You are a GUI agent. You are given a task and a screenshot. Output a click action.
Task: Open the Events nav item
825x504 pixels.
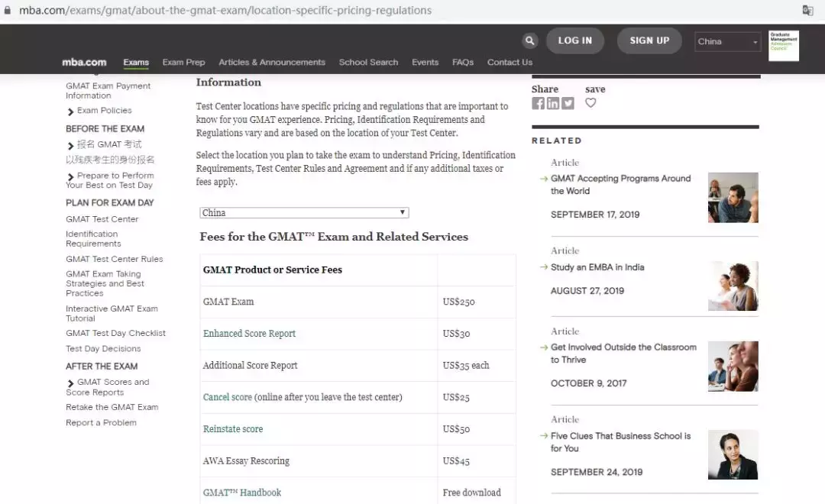(x=425, y=62)
